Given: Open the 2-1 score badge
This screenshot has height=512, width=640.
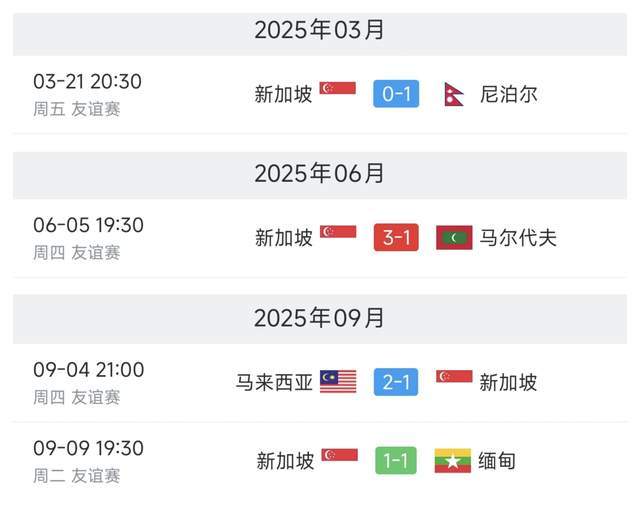Looking at the screenshot, I should 396,382.
